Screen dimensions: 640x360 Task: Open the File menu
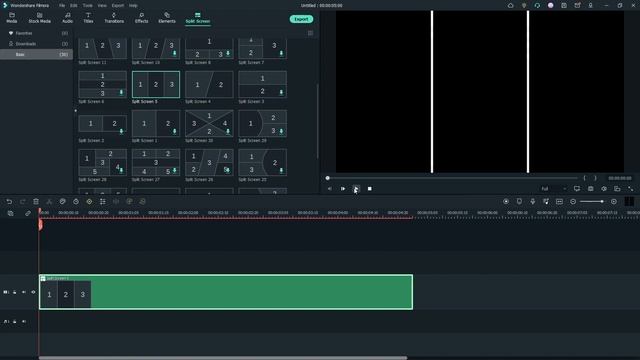click(62, 6)
